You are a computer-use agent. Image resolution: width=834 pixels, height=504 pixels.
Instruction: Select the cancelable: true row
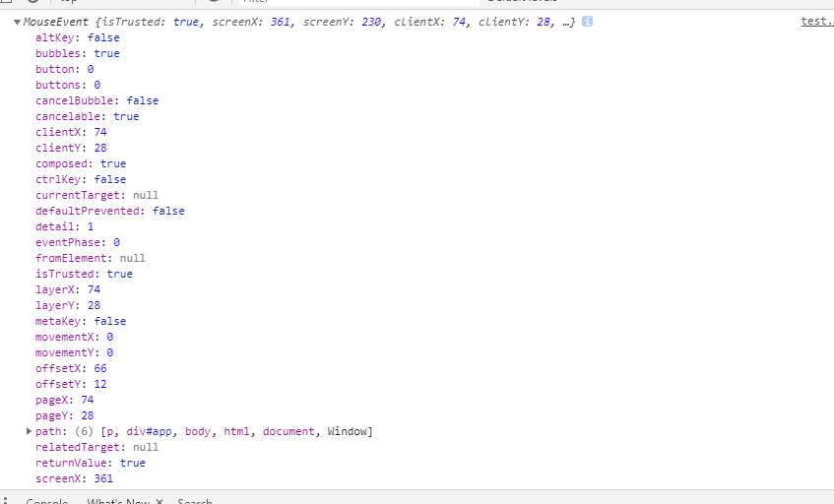coord(88,116)
